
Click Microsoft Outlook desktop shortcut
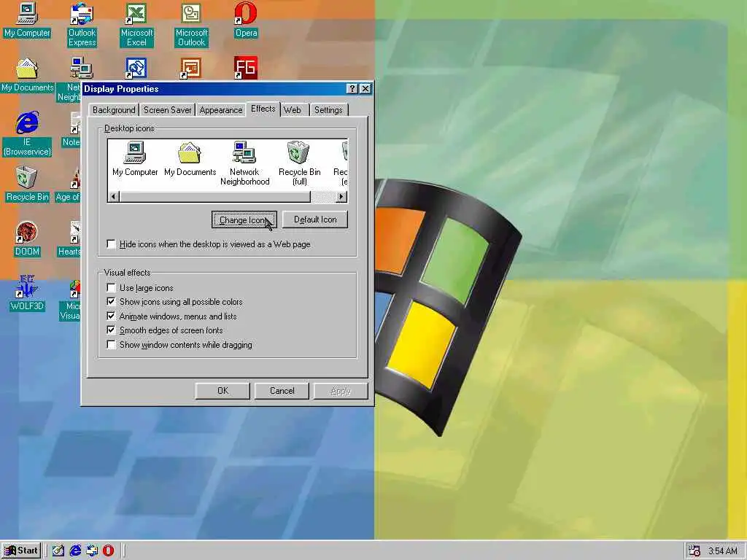coord(191,24)
